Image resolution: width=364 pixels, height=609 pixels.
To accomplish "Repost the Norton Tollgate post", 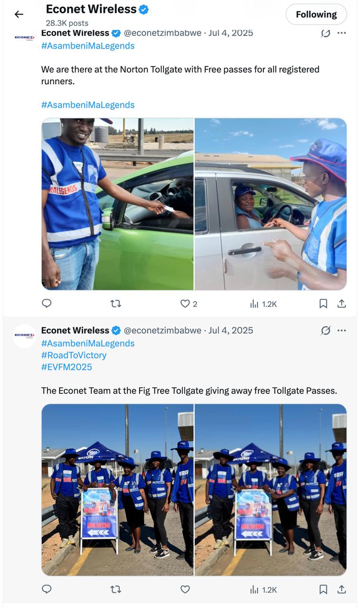I will click(x=115, y=304).
